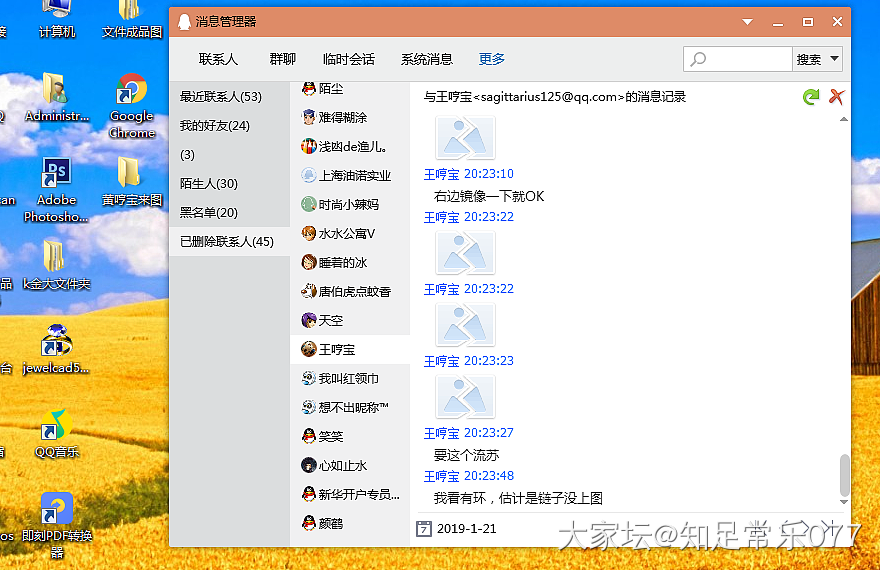The height and width of the screenshot is (570, 880).
Task: Click avatar of contact 浅凼de渔儿
Action: point(309,146)
